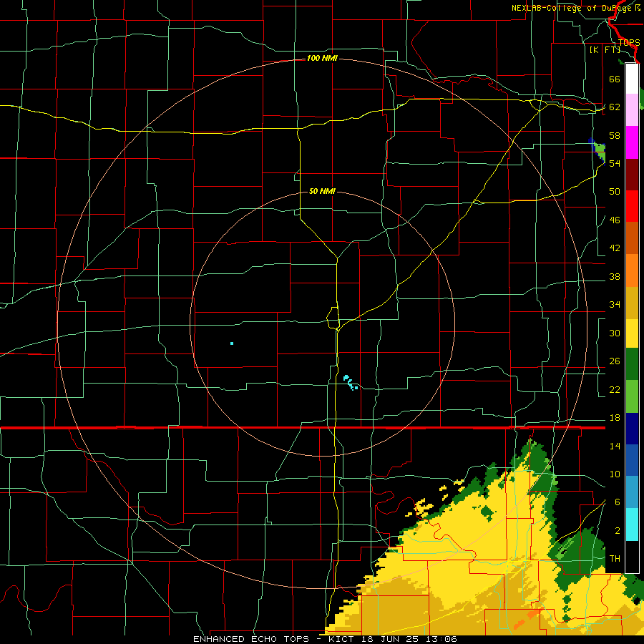This screenshot has width=644, height=644.
Task: Click the 50 NMI range ring label
Action: [x=322, y=191]
